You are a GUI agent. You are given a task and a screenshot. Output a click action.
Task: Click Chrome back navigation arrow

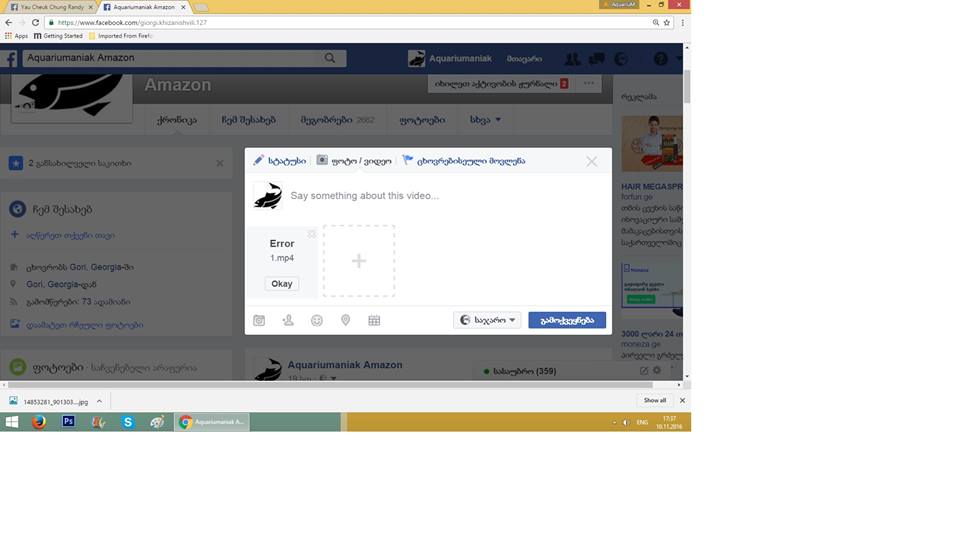click(9, 23)
